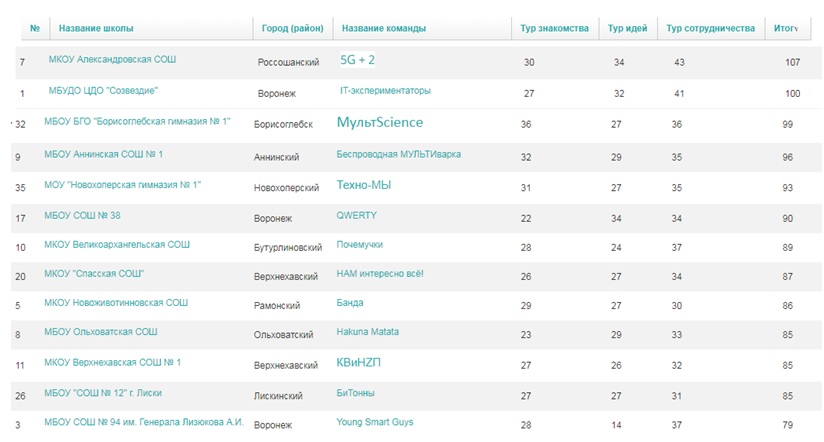Click the "Тур идей" column header
The width and height of the screenshot is (824, 442).
[629, 28]
